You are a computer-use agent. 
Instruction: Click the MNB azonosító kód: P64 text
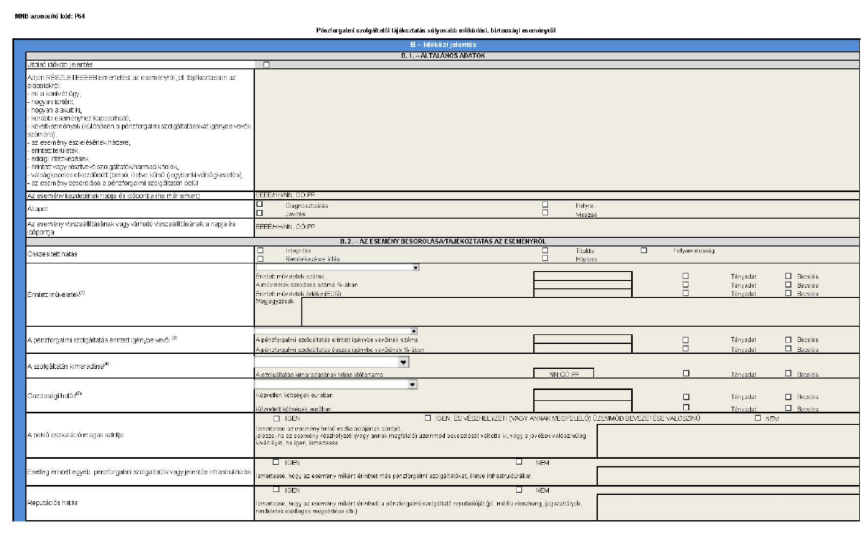50,17
